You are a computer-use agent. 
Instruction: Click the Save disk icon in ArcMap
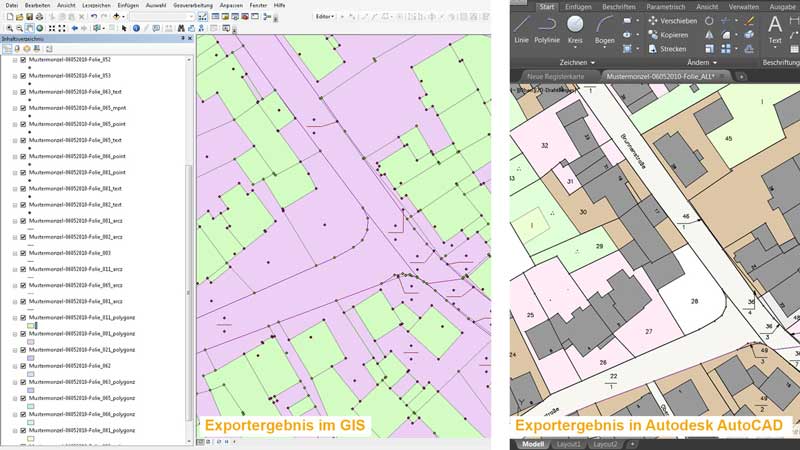pos(29,17)
